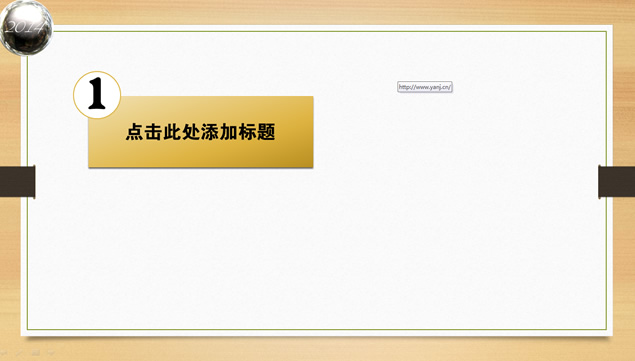Click the http://www.yanj.cn/ tooltip

coord(425,87)
